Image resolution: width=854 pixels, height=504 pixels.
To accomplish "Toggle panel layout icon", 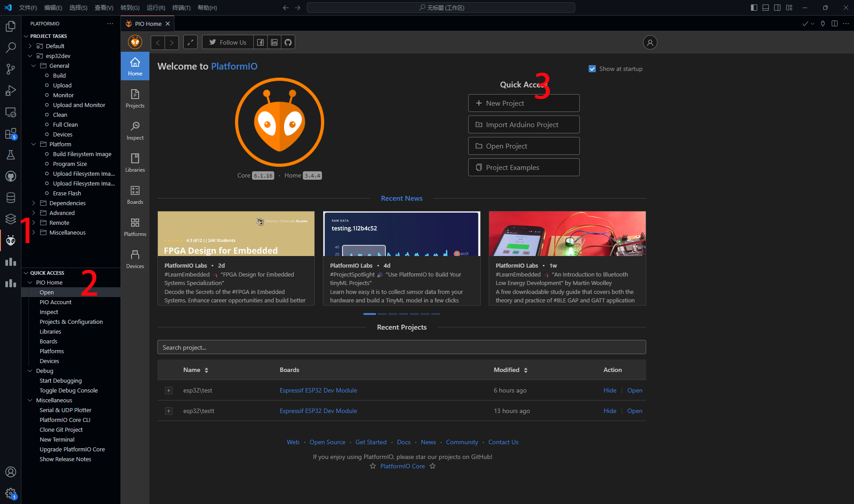I will (x=766, y=8).
